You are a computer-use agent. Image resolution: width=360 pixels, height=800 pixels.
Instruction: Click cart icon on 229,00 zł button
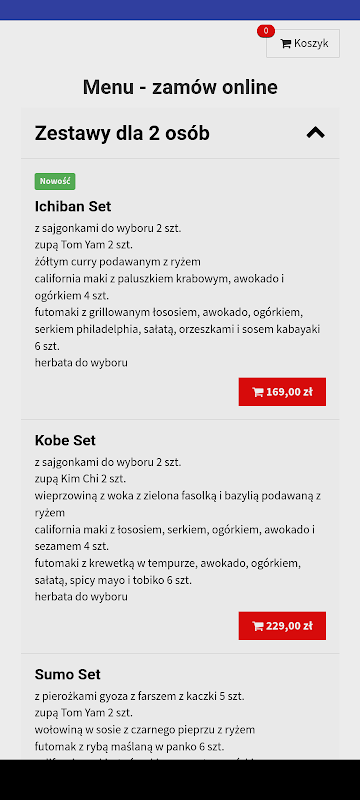coord(258,627)
